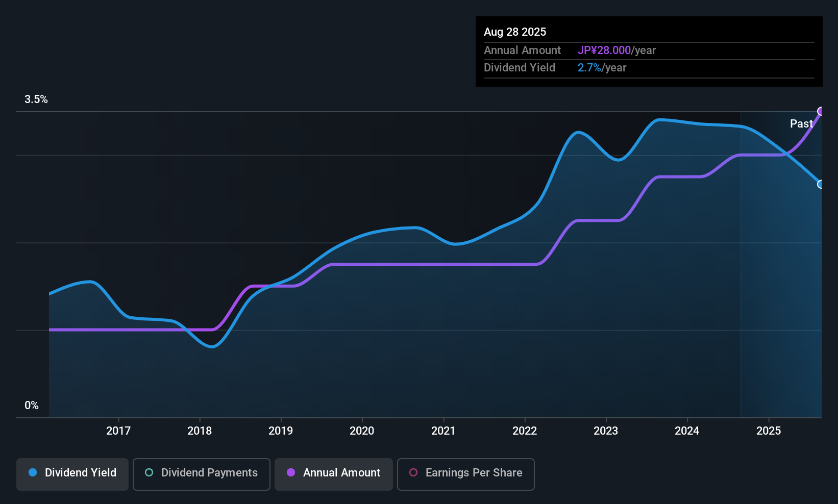
Task: Click the 0% baseline label
Action: coord(32,405)
